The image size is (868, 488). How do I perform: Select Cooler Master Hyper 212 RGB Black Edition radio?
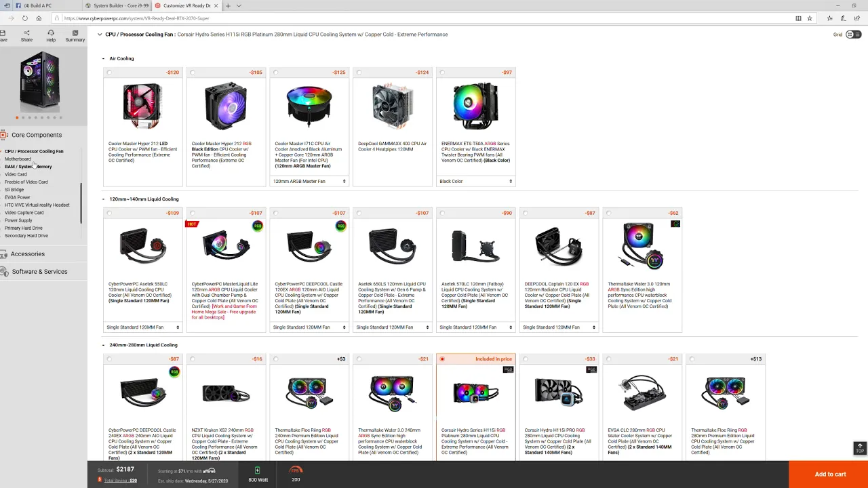[193, 73]
